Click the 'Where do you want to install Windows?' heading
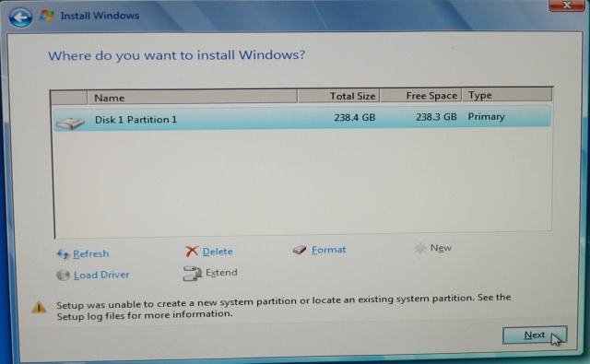590x364 pixels. click(x=176, y=55)
